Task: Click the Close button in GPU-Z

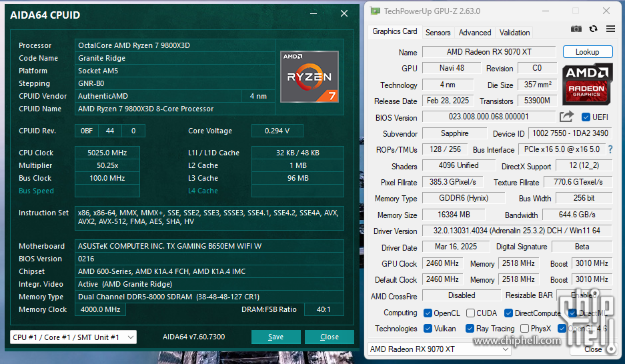Action: pos(593,349)
